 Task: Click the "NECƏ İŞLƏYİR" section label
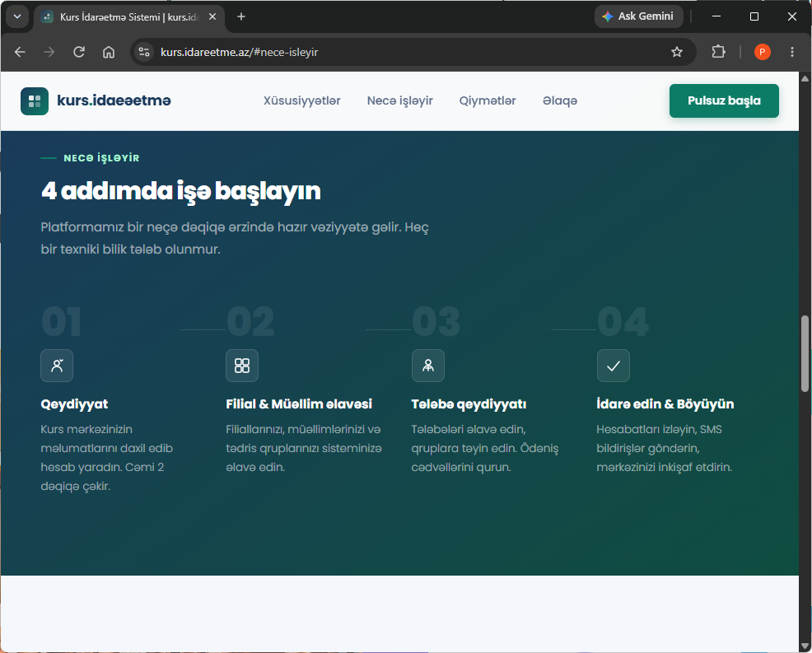(x=101, y=158)
